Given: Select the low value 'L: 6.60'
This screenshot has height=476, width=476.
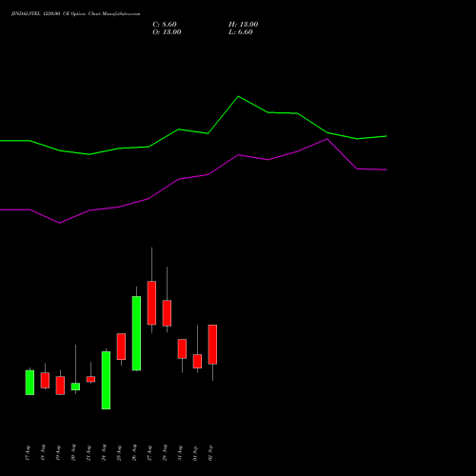Looking at the screenshot, I should pos(241,32).
